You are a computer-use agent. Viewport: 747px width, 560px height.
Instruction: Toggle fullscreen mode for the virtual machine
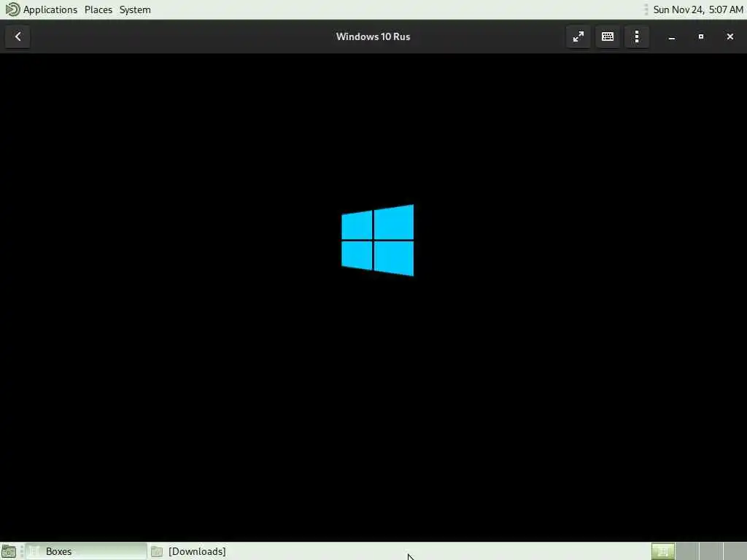point(578,36)
